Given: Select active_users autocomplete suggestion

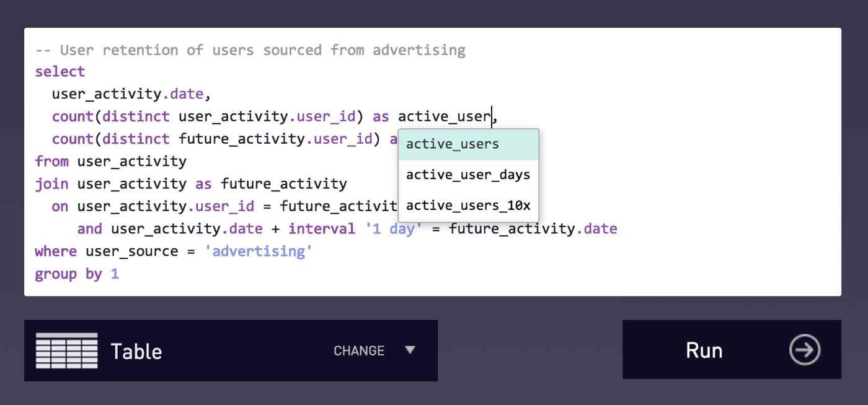Looking at the screenshot, I should click(x=469, y=145).
